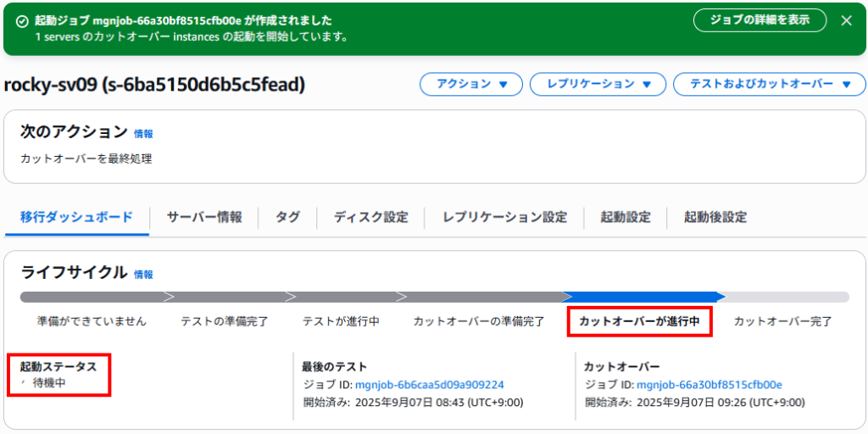The image size is (868, 434).
Task: Click the カットオーバー完了 lifecycle step label
Action: coord(782,321)
